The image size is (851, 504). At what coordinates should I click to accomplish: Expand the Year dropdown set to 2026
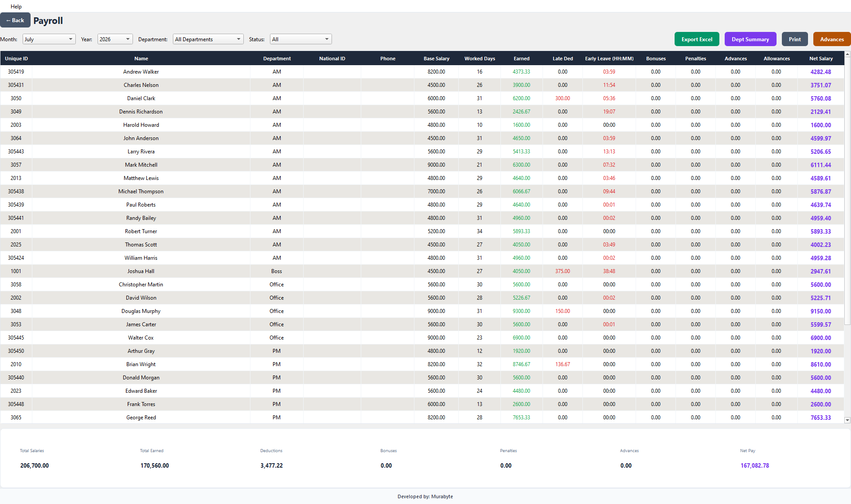(x=115, y=39)
